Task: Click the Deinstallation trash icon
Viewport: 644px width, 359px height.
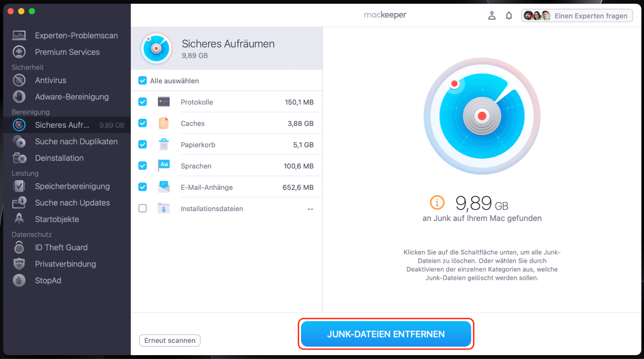Action: click(x=19, y=158)
